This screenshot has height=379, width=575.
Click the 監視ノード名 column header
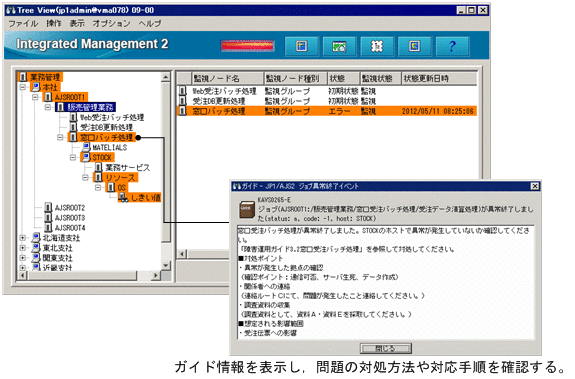[x=228, y=78]
